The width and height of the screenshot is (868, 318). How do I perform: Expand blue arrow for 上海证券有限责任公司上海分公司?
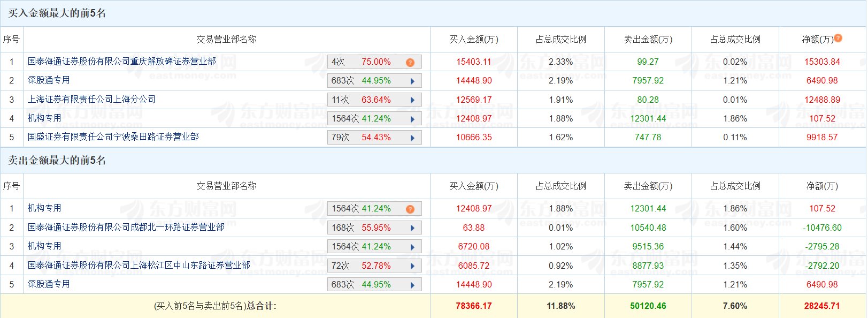412,100
